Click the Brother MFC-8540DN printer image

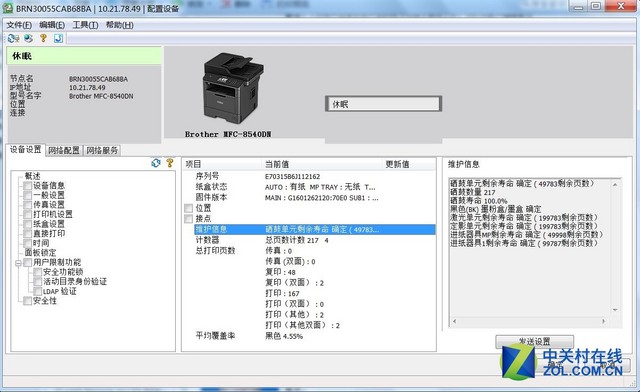[233, 88]
